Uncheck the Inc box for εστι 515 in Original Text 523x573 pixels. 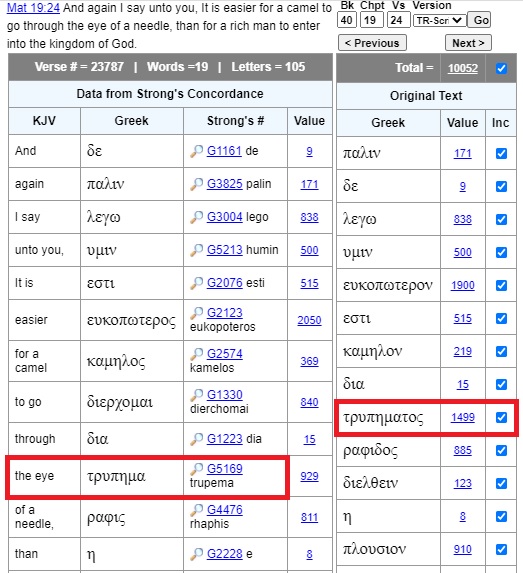coord(501,318)
